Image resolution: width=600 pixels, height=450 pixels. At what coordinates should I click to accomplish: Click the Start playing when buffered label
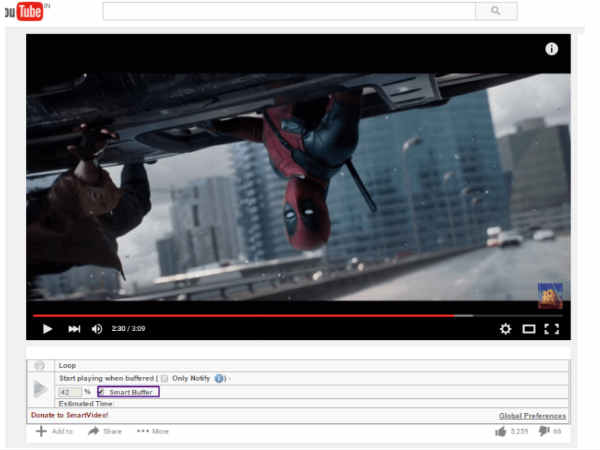click(x=106, y=378)
